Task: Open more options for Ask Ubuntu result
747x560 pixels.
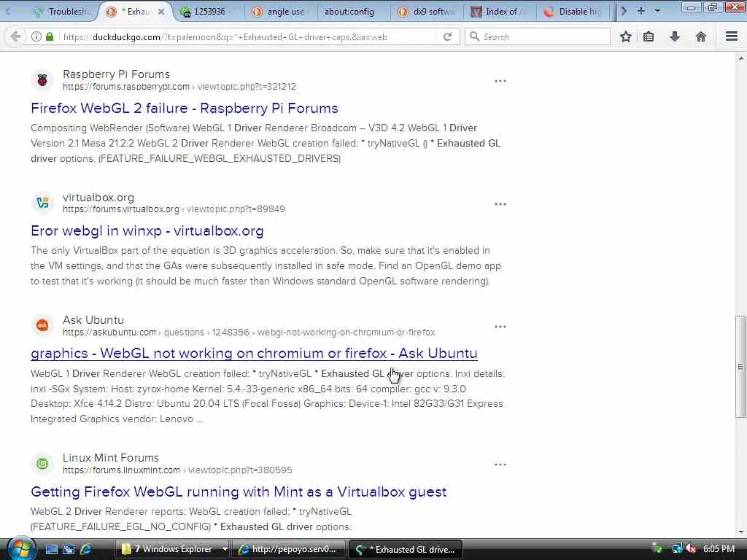Action: point(500,327)
